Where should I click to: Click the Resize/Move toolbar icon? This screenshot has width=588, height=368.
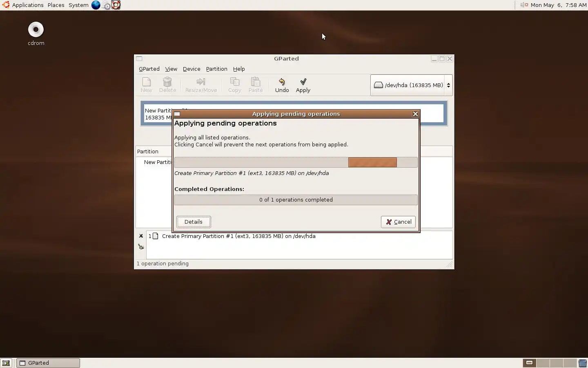point(201,85)
